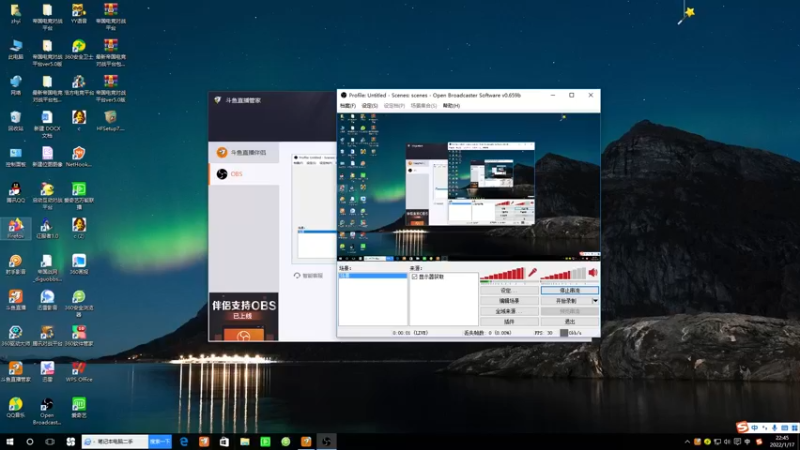Open the 360 Software Manager shortcut

click(79, 336)
